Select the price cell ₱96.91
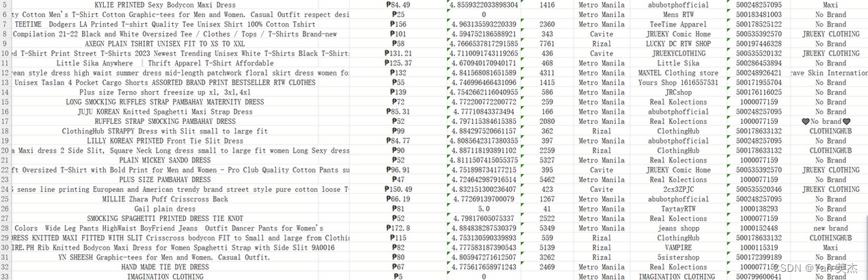 [398, 170]
